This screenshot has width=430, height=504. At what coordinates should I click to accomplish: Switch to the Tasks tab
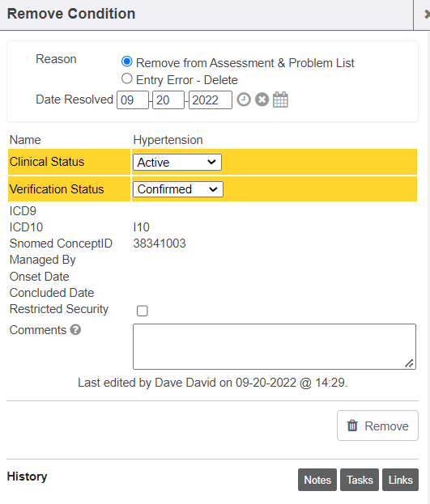pos(360,480)
